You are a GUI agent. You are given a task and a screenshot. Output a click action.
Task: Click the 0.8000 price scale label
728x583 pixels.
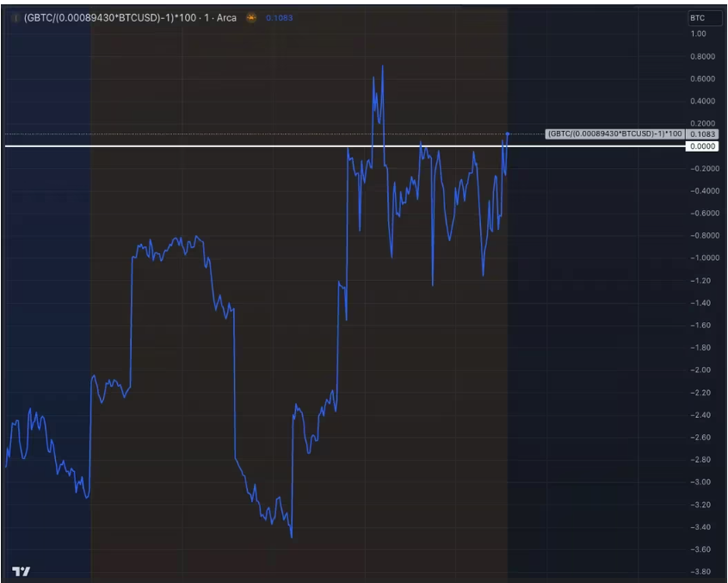(x=702, y=57)
